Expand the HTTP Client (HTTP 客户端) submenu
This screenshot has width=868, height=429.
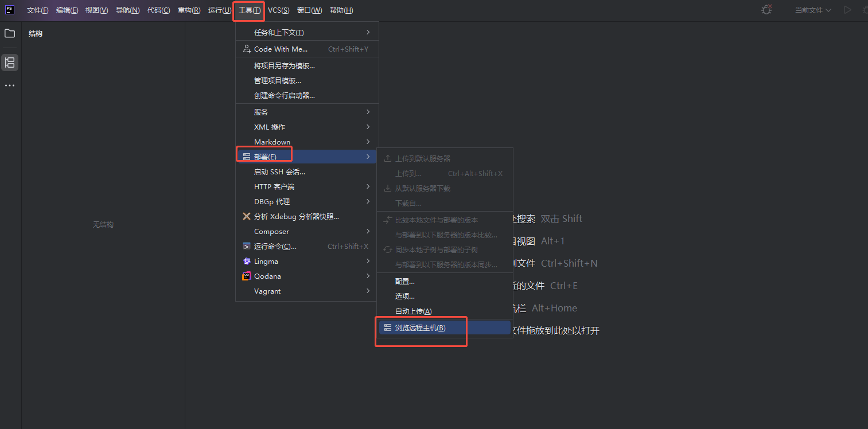pyautogui.click(x=307, y=187)
